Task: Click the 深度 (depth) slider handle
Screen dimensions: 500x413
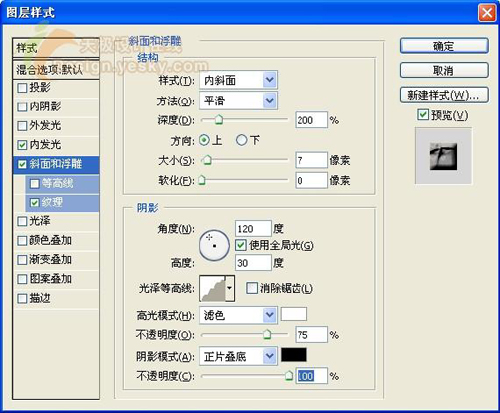Action: [x=219, y=120]
